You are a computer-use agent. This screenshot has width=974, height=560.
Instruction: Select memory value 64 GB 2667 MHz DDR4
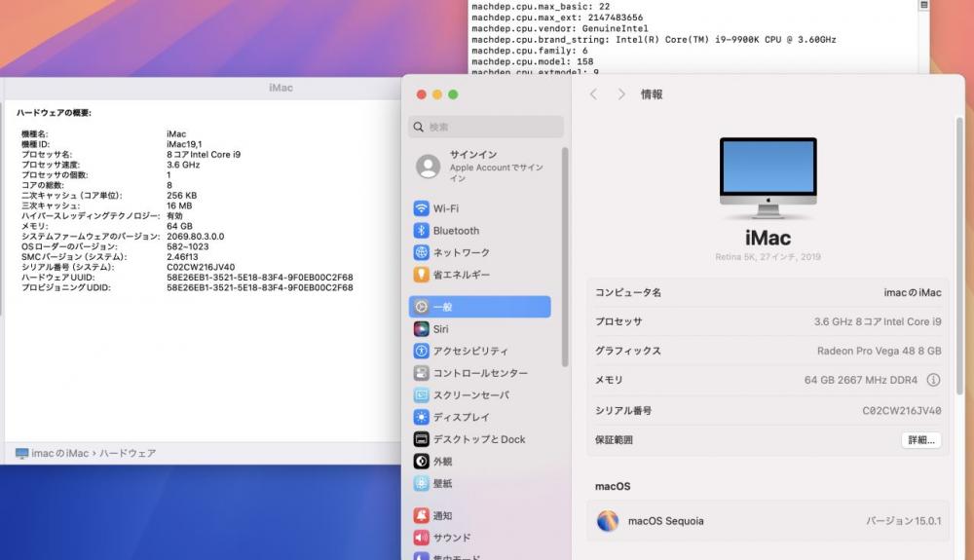[860, 380]
